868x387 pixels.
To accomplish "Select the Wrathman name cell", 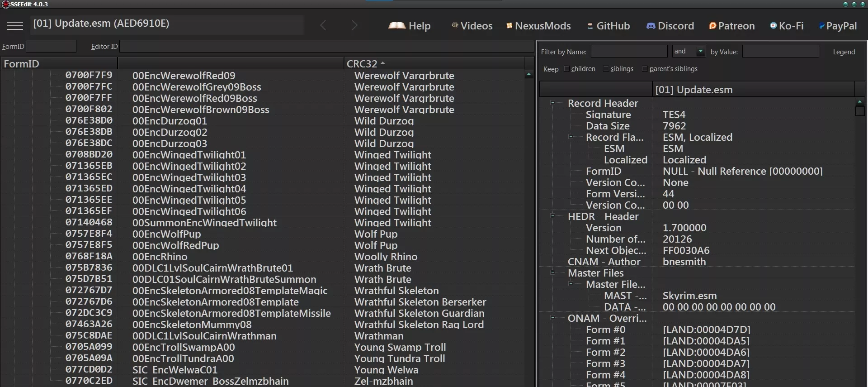I will tap(379, 336).
